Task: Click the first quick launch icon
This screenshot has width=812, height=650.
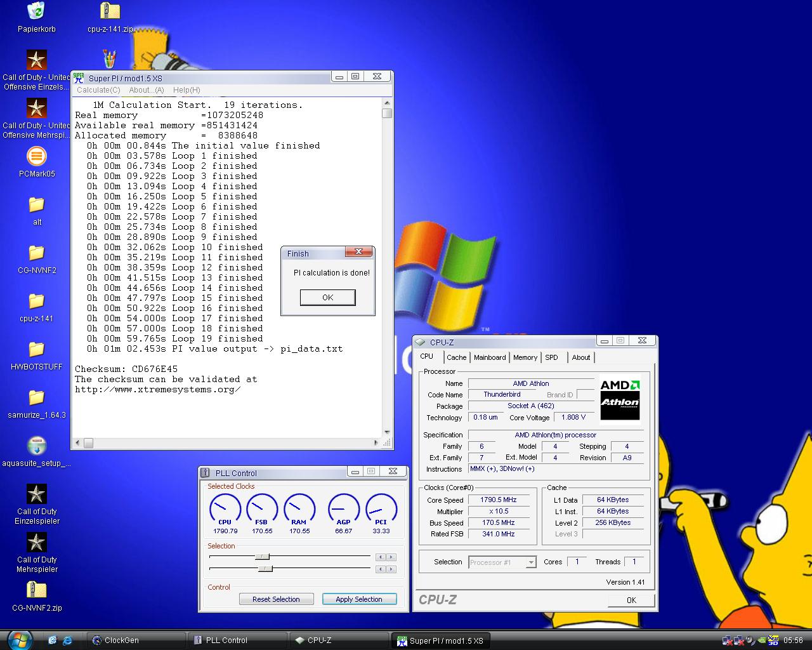Action: click(x=52, y=640)
